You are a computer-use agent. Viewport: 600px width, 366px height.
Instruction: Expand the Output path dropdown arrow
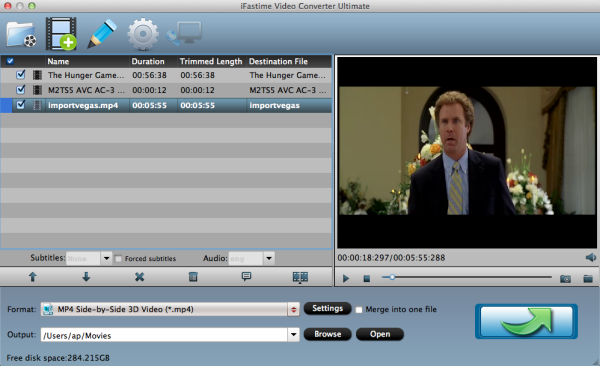click(293, 335)
